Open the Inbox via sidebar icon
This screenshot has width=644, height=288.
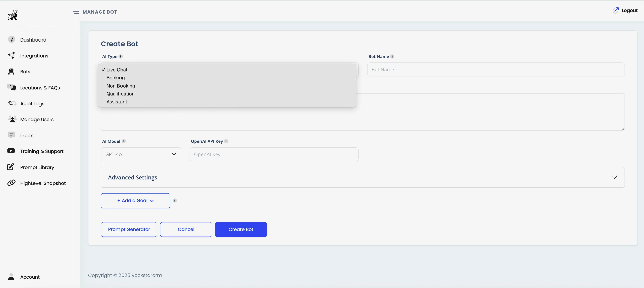coord(12,135)
